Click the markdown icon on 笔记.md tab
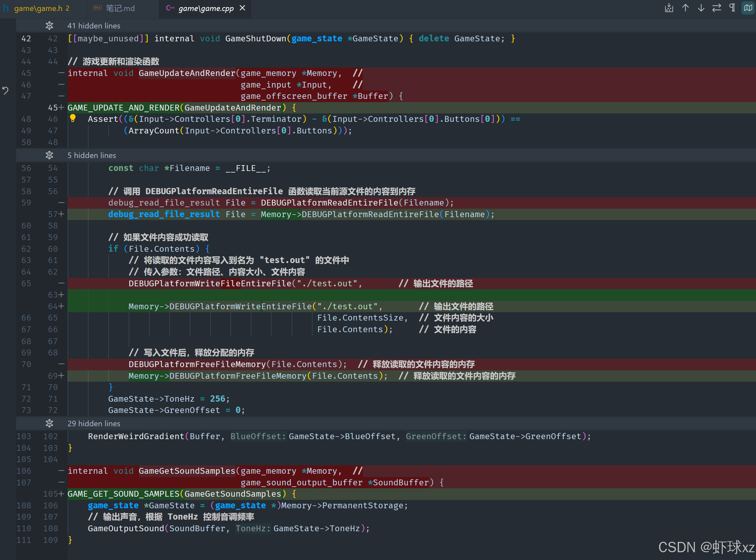The image size is (756, 560). tap(98, 8)
